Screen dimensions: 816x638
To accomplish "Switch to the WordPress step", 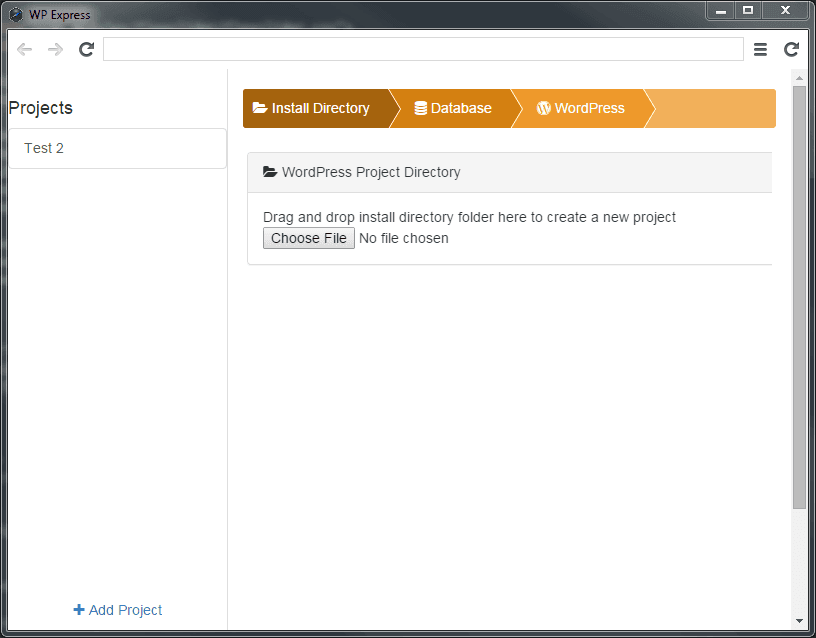I will pyautogui.click(x=581, y=108).
